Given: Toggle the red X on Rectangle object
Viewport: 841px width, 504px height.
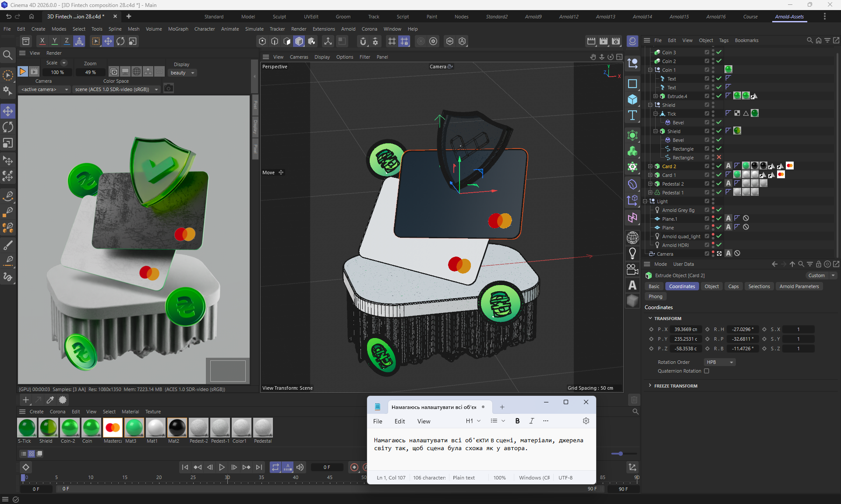Looking at the screenshot, I should point(719,157).
